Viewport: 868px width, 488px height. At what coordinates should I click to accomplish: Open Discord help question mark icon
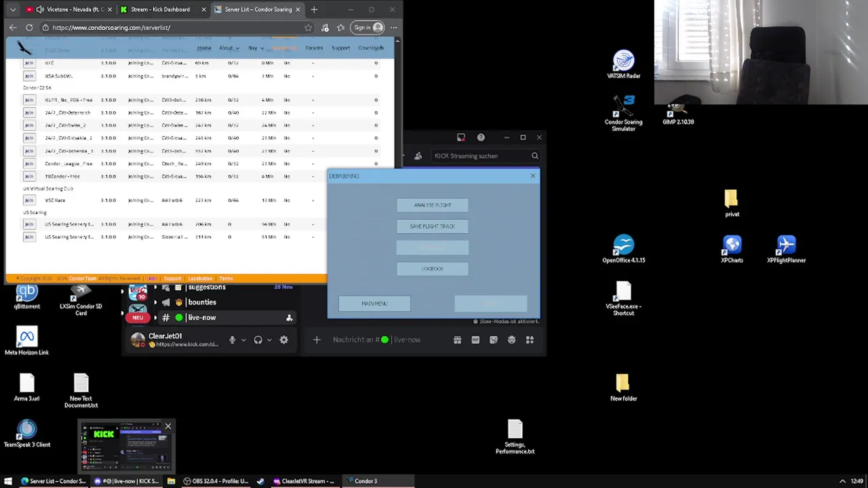(481, 138)
